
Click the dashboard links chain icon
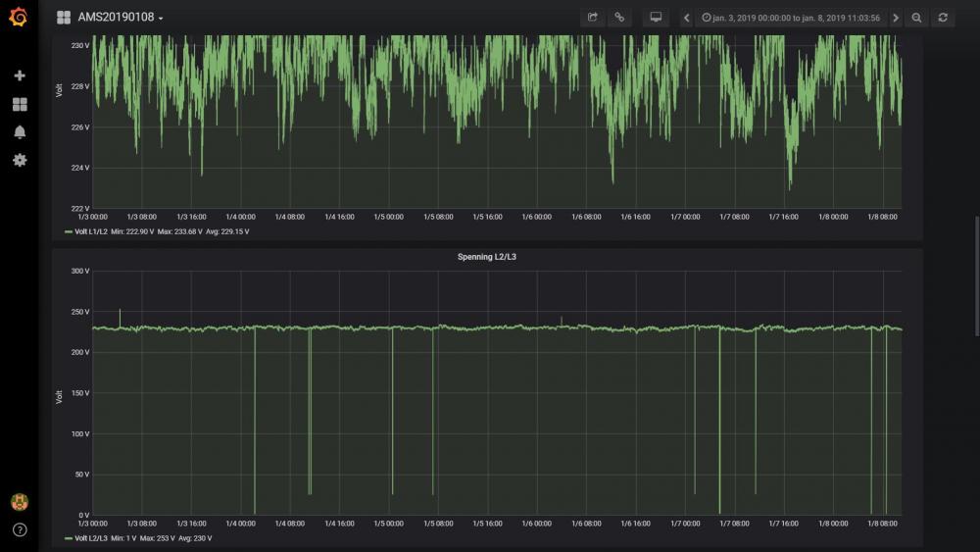point(619,18)
